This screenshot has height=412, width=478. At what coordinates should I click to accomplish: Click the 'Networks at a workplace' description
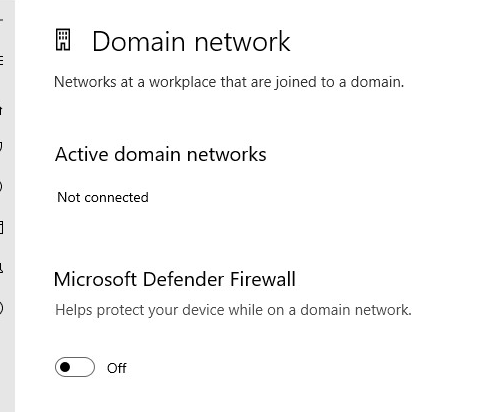tap(229, 82)
